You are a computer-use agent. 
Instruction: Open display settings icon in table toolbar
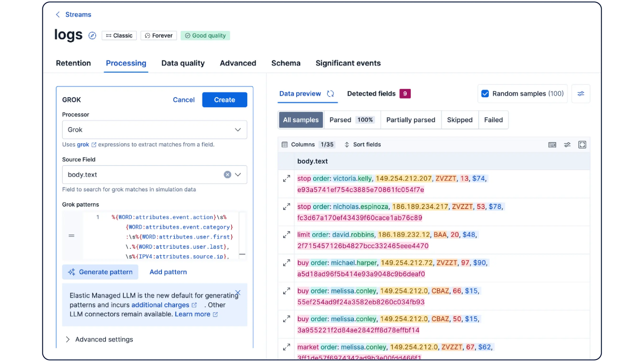[567, 145]
